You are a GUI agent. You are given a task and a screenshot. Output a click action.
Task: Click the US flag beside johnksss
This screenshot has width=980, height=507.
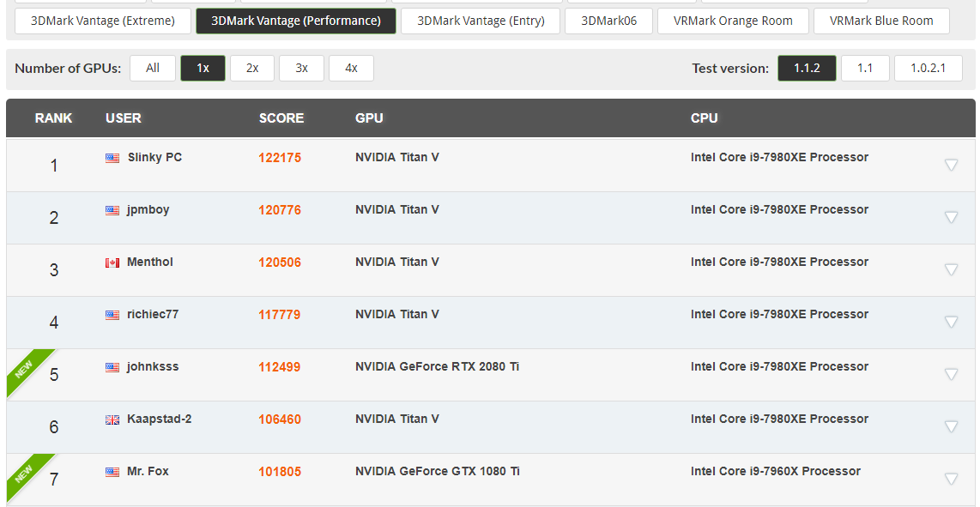click(x=112, y=367)
